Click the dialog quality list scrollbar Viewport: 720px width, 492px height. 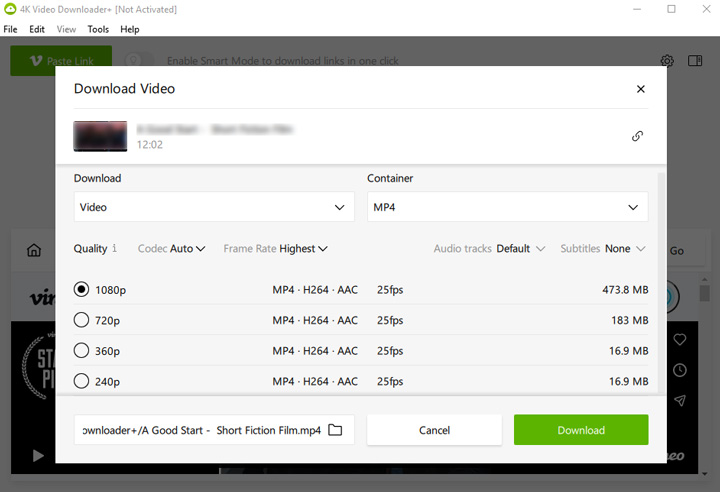click(661, 283)
